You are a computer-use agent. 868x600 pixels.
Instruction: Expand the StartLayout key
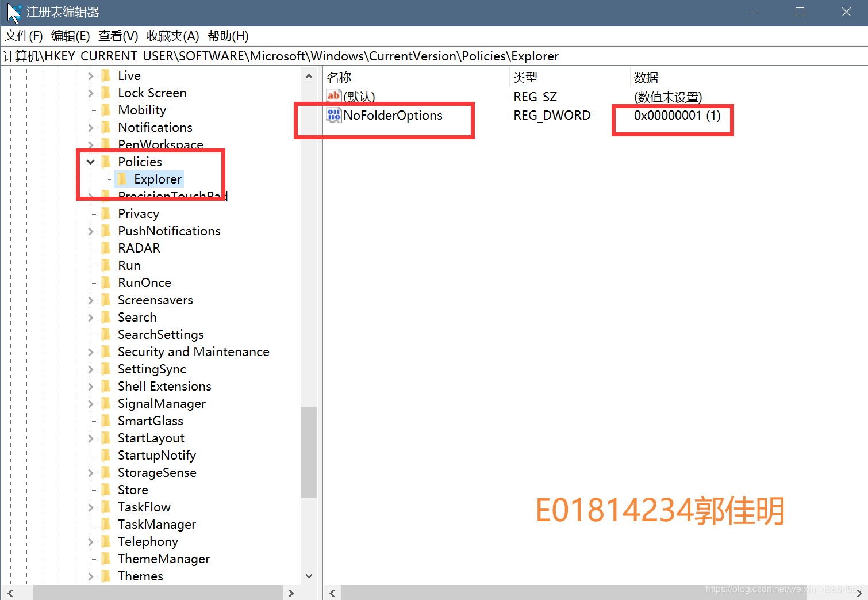click(x=90, y=438)
